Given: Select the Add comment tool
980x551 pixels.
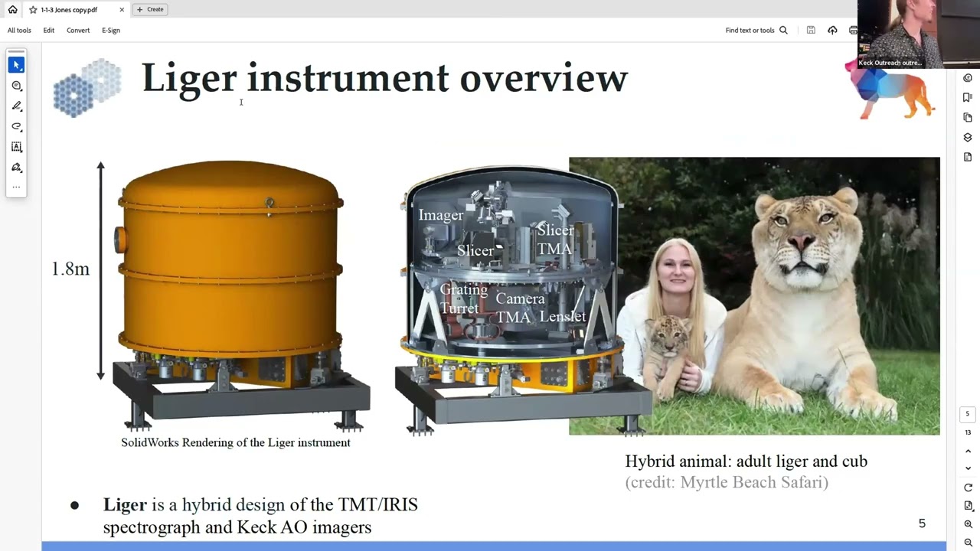Looking at the screenshot, I should click(16, 86).
